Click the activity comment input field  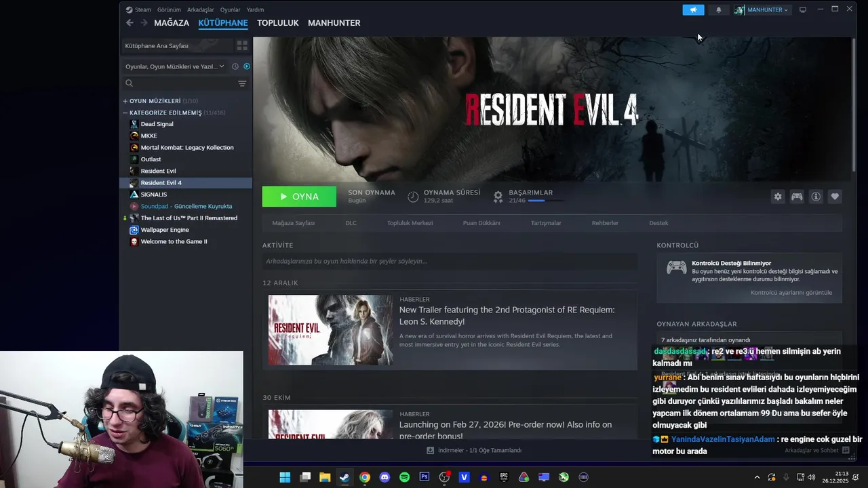[450, 261]
